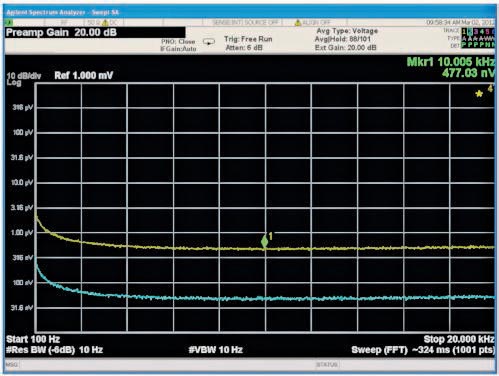
Task: Click the Preamp Gain 20.00 dB entry field
Action: pyautogui.click(x=95, y=33)
